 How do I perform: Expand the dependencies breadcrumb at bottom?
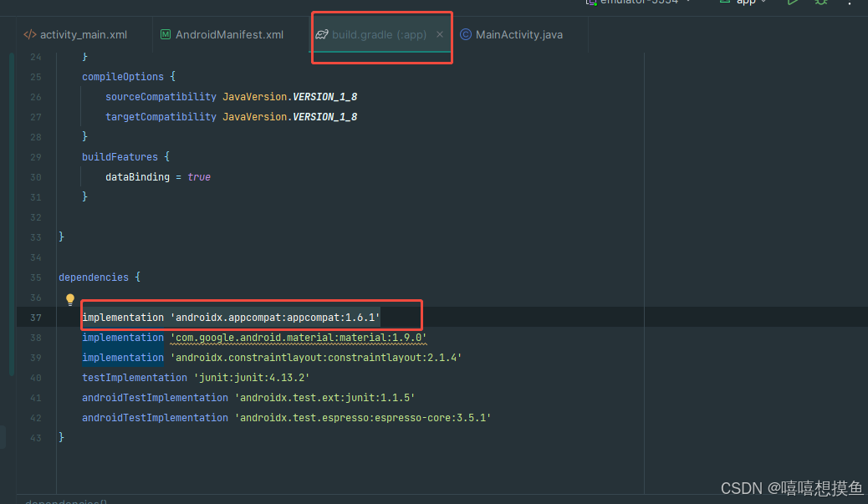[x=65, y=500]
